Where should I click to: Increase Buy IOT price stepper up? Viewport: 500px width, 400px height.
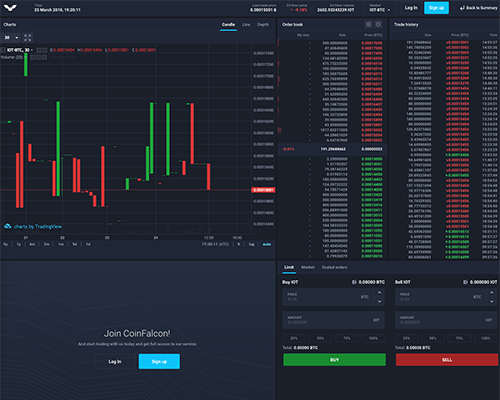click(x=379, y=292)
